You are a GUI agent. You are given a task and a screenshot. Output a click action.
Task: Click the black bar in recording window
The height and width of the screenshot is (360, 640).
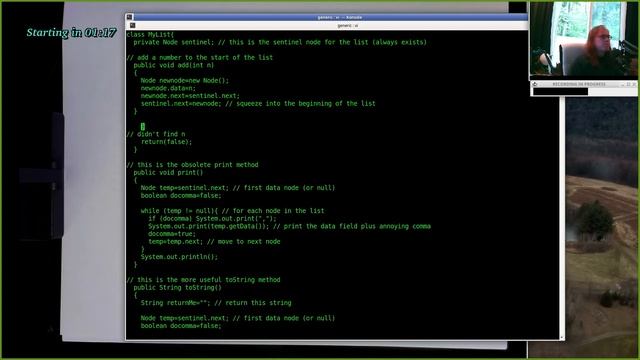point(560,92)
